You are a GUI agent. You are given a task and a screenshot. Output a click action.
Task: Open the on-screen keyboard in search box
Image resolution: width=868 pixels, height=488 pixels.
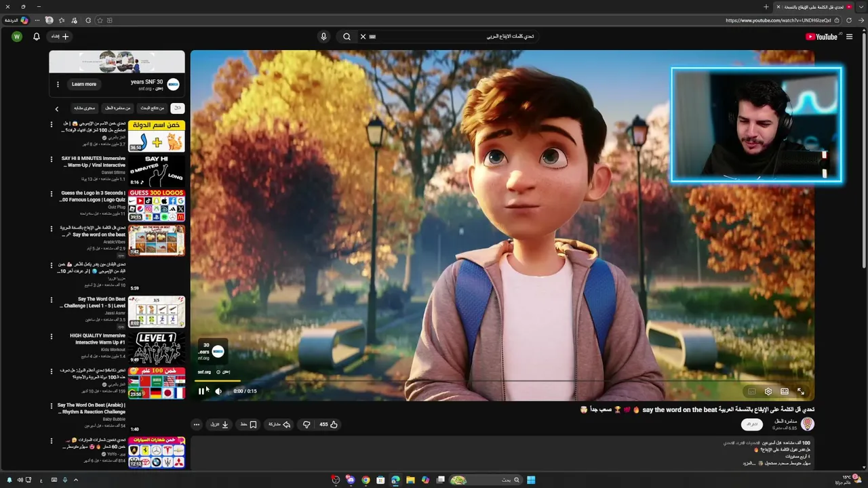pos(373,37)
